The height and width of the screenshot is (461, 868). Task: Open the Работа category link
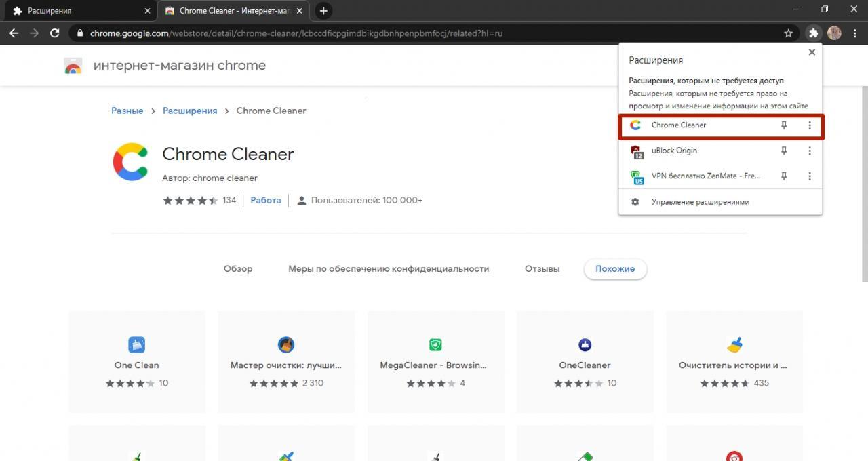(266, 200)
